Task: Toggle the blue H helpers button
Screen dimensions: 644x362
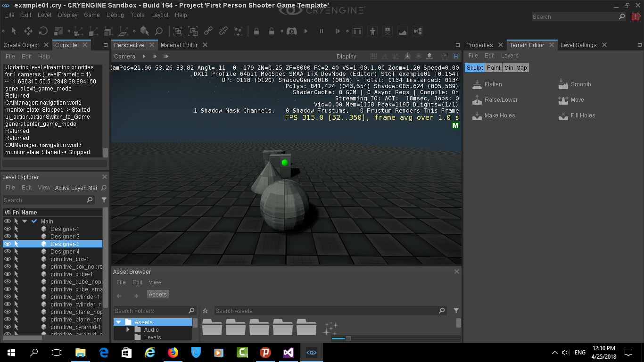Action: [455, 56]
